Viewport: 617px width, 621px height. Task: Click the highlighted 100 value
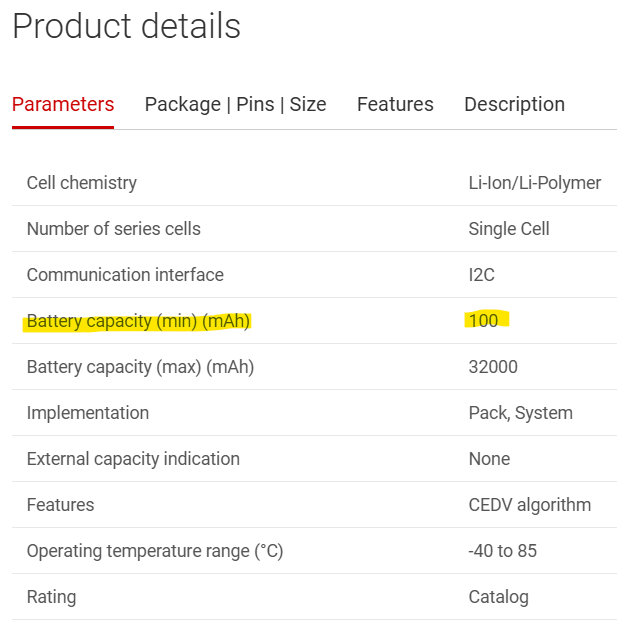click(x=484, y=320)
